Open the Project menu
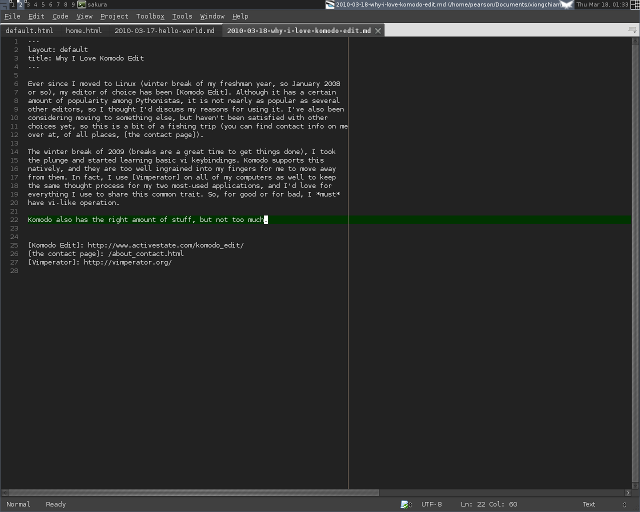This screenshot has width=640, height=512. pyautogui.click(x=114, y=16)
